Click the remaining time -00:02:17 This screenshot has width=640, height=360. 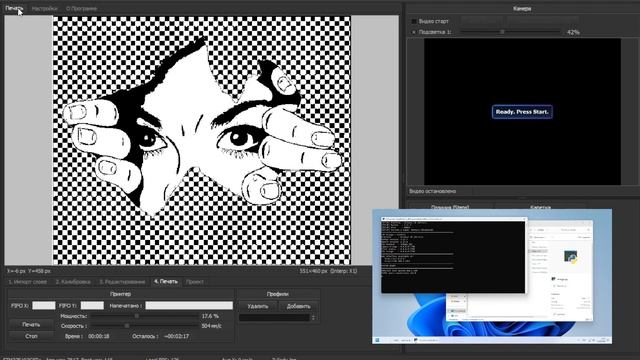pos(176,336)
